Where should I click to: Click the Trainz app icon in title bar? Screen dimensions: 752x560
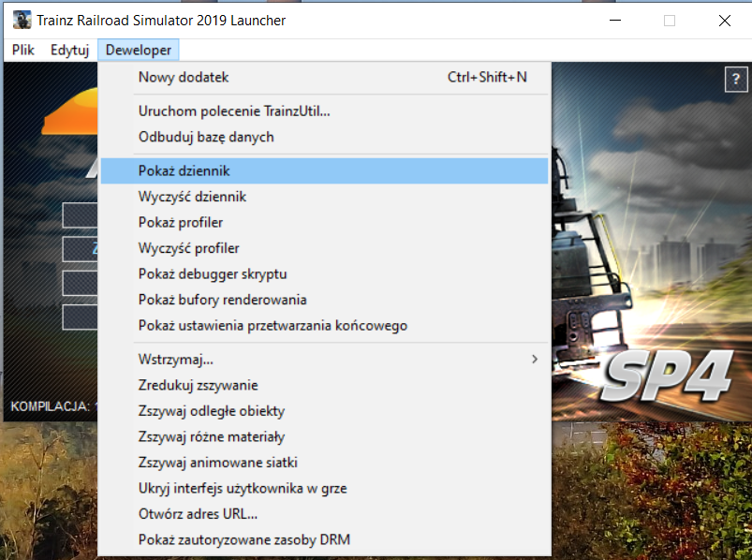(x=21, y=20)
